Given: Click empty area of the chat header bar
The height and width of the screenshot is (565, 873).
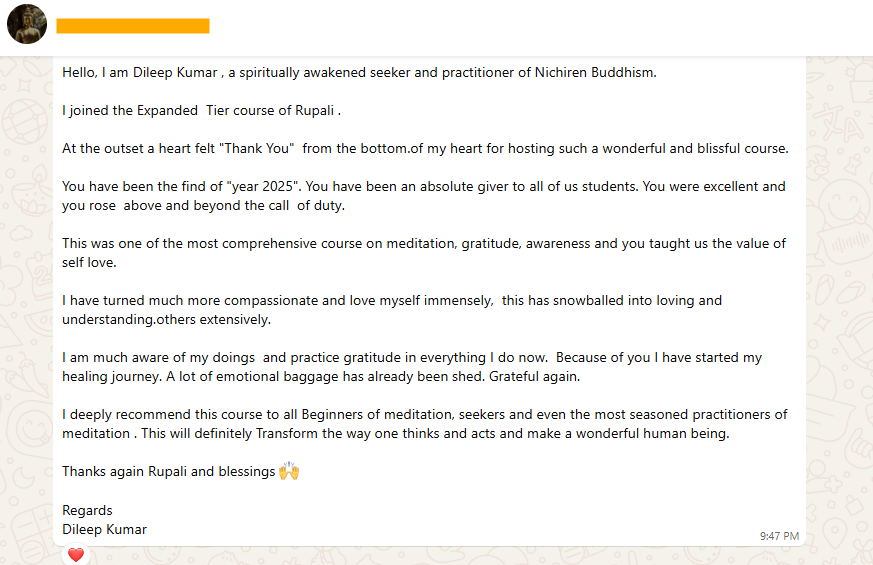Looking at the screenshot, I should click(540, 27).
